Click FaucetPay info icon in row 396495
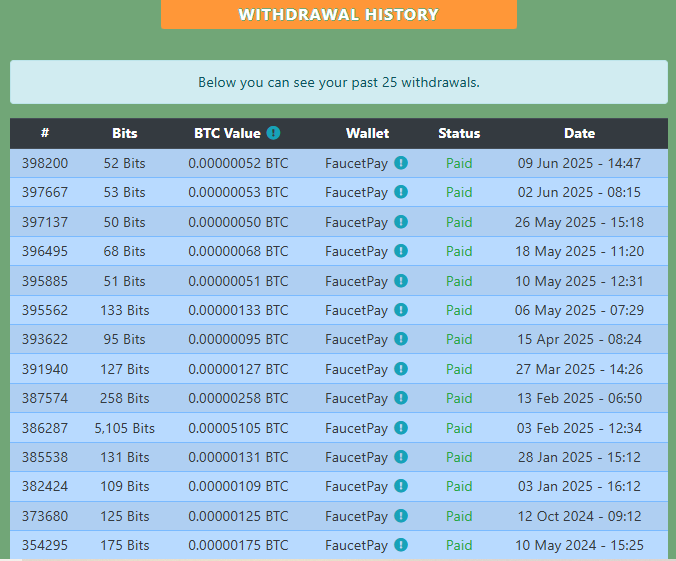Viewport: 676px width, 561px height. 401,251
